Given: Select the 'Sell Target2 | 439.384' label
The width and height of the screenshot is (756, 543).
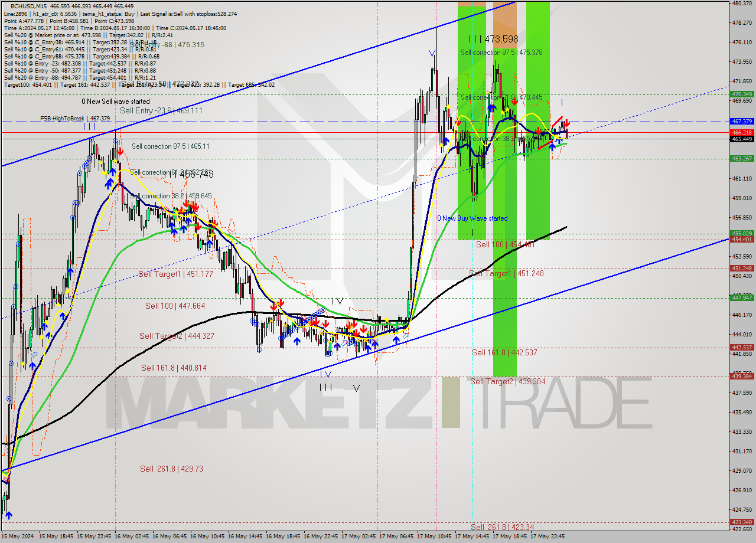Looking at the screenshot, I should (508, 381).
